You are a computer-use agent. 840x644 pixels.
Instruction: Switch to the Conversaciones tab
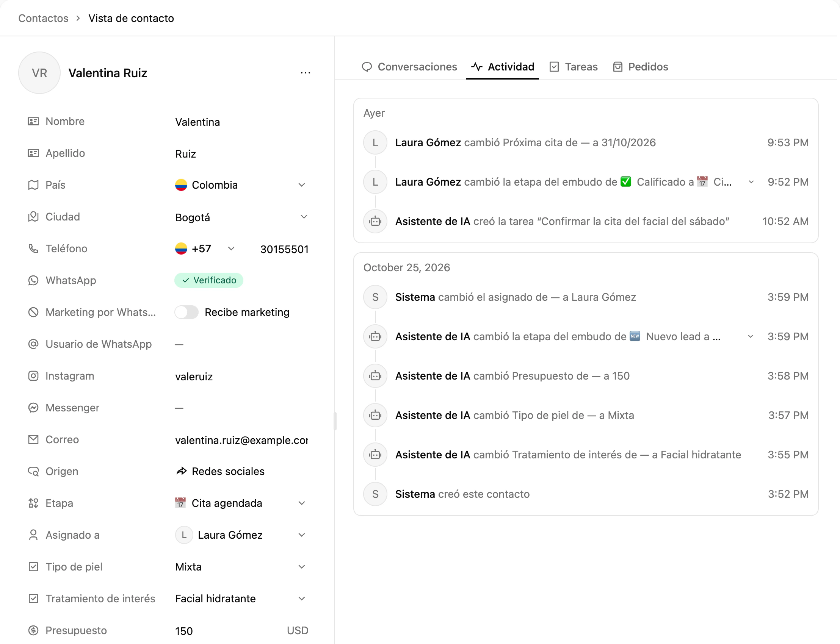point(409,67)
